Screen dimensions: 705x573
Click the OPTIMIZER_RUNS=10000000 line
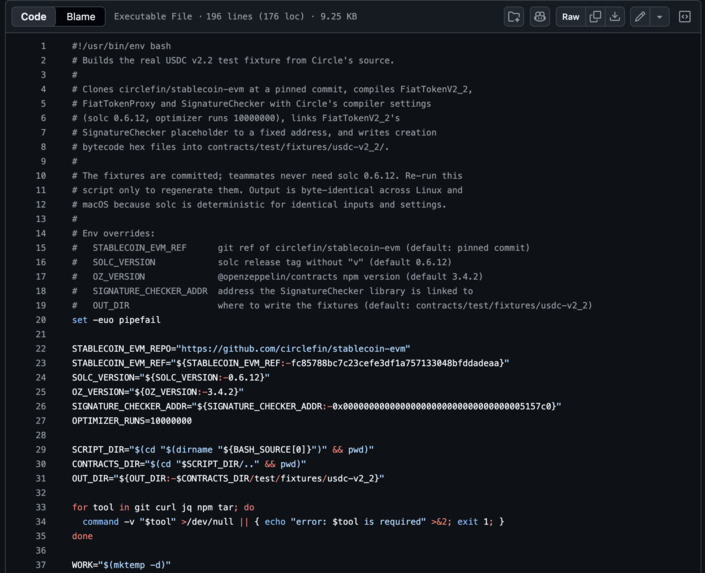132,421
